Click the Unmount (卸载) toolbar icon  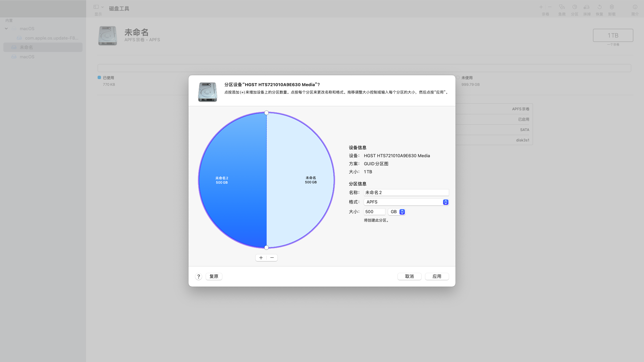(612, 7)
